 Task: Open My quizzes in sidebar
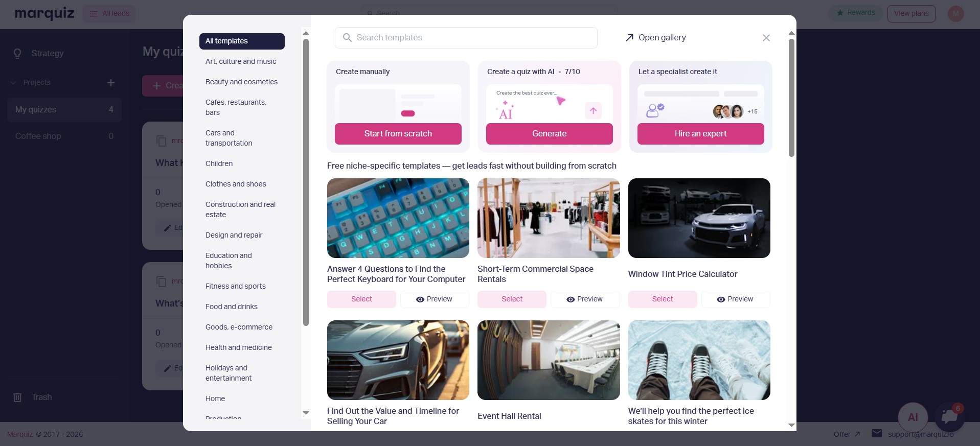(x=64, y=110)
